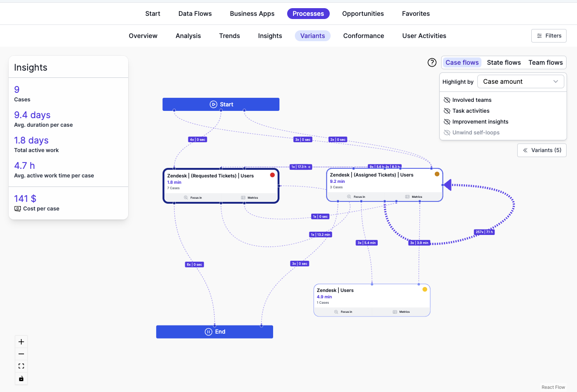Image resolution: width=577 pixels, height=392 pixels.
Task: Go to the Opportunities section
Action: pos(362,14)
